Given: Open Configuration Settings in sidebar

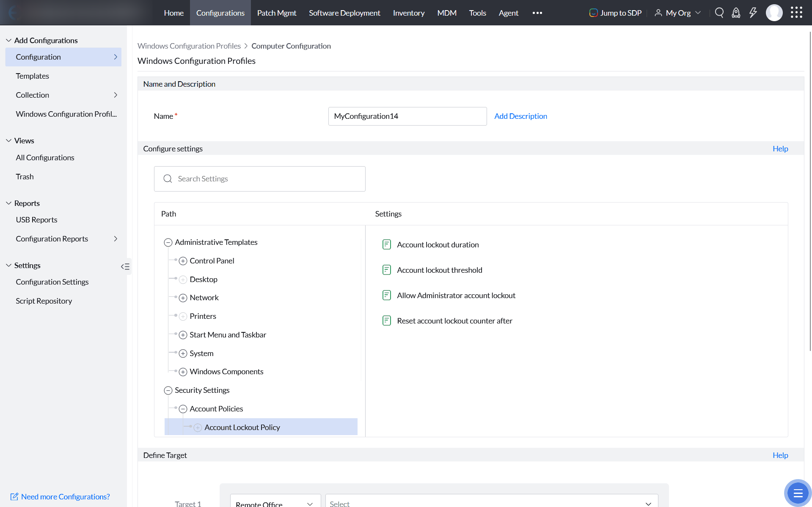Looking at the screenshot, I should pos(52,282).
